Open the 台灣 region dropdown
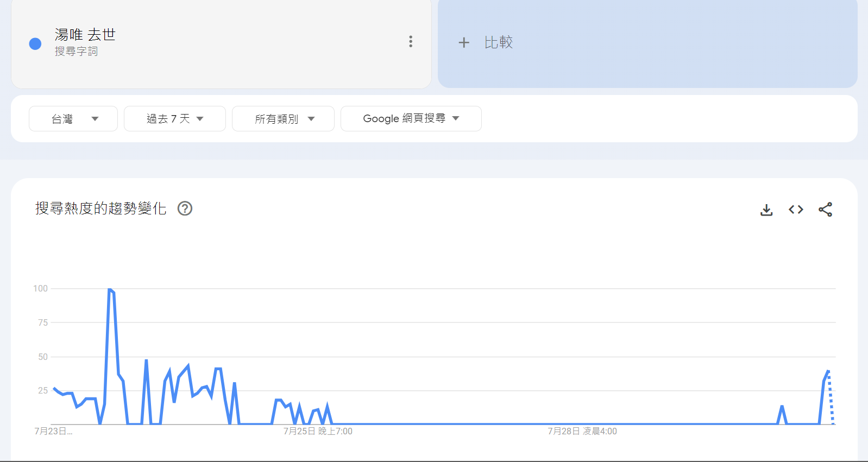 click(73, 118)
